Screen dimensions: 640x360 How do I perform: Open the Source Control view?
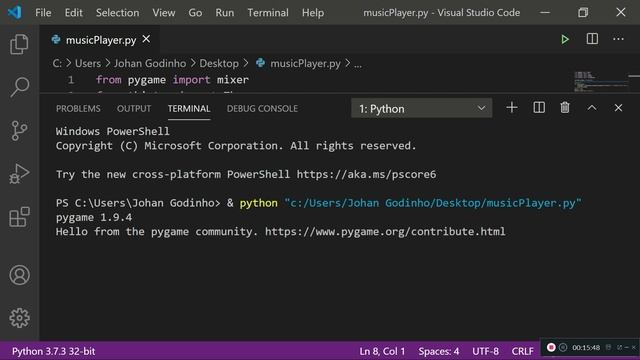[19, 131]
